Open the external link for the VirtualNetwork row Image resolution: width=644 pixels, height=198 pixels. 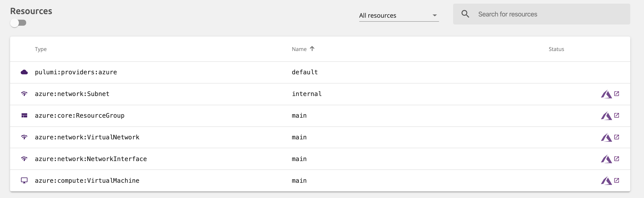[x=617, y=137]
